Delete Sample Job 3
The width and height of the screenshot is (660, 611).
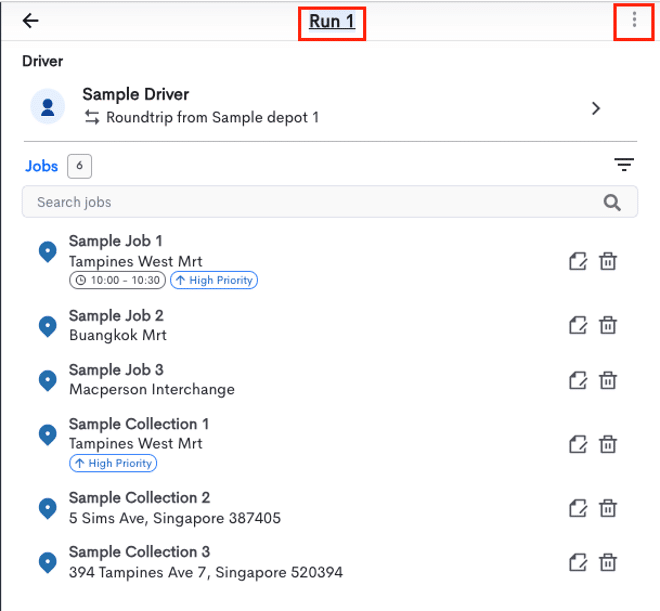pos(608,380)
